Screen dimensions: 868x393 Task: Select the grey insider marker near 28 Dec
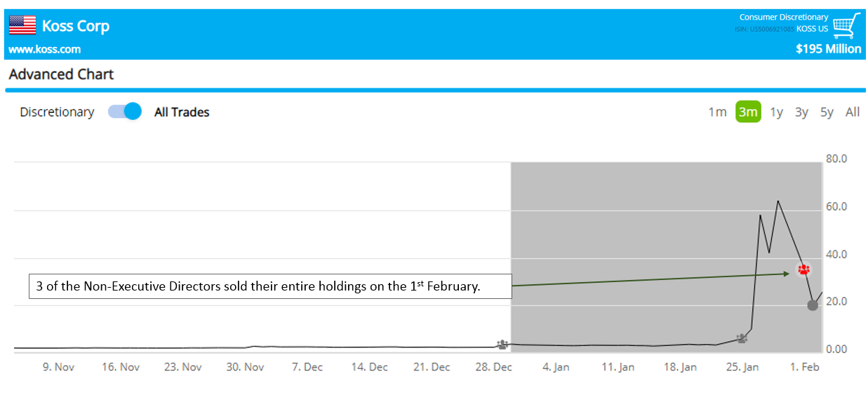(502, 344)
